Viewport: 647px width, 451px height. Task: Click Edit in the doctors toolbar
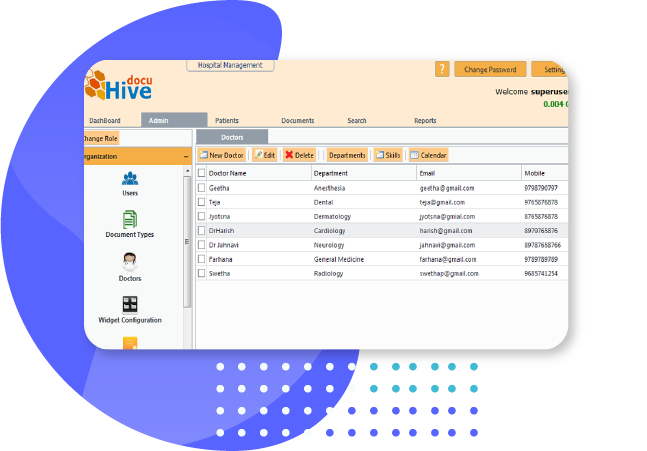click(264, 155)
